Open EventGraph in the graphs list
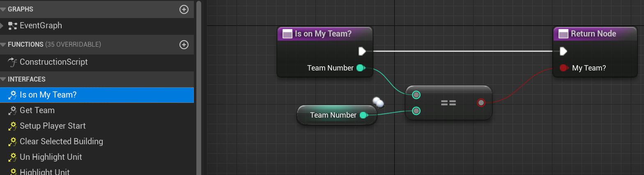The height and width of the screenshot is (175, 644). 41,25
